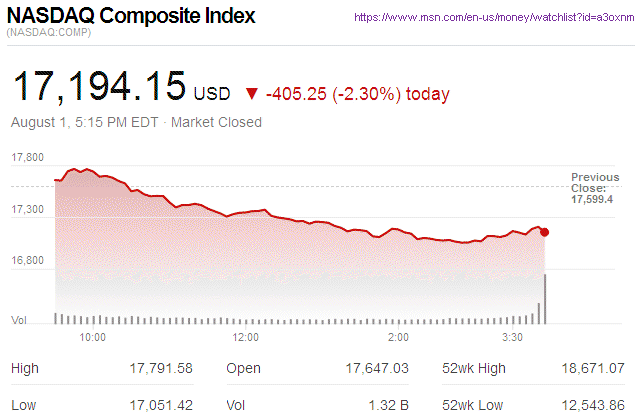Click the -405.25 (-2.30%) today change text
Image resolution: width=640 pixels, height=420 pixels.
[358, 94]
